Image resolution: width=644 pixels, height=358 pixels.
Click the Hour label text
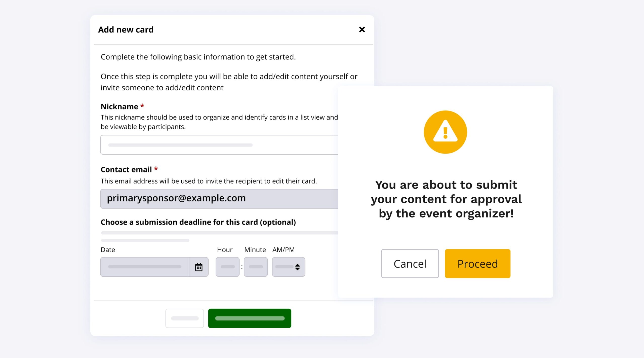pyautogui.click(x=225, y=250)
